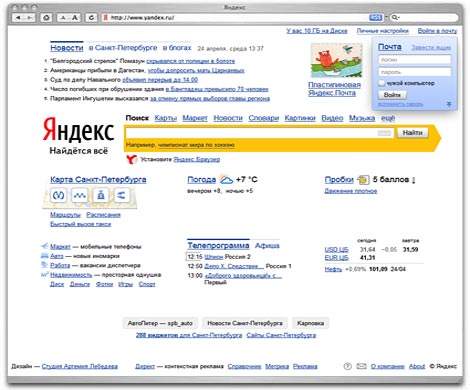This screenshot has height=390, width=470.
Task: Expand the ещё more services menu
Action: coord(388,118)
